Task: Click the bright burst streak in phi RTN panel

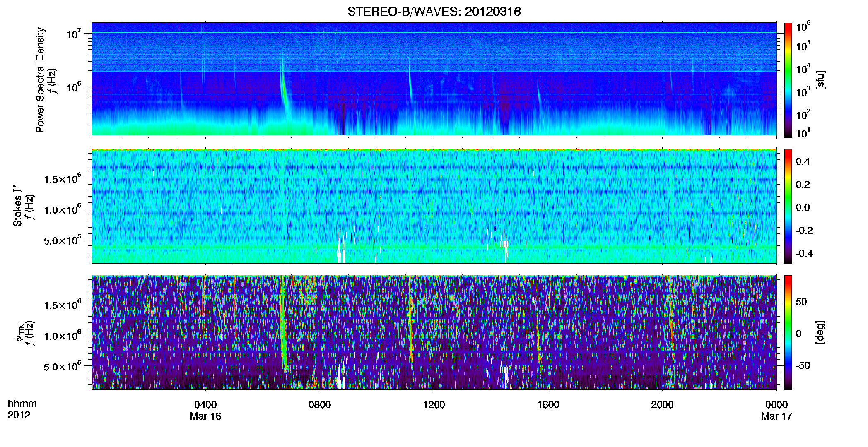Action: coord(283,325)
